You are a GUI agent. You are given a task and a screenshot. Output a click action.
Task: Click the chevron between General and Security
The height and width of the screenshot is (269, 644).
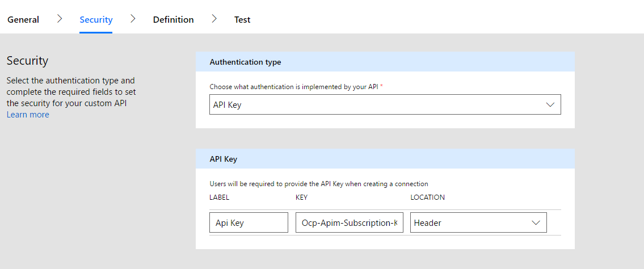click(x=60, y=19)
